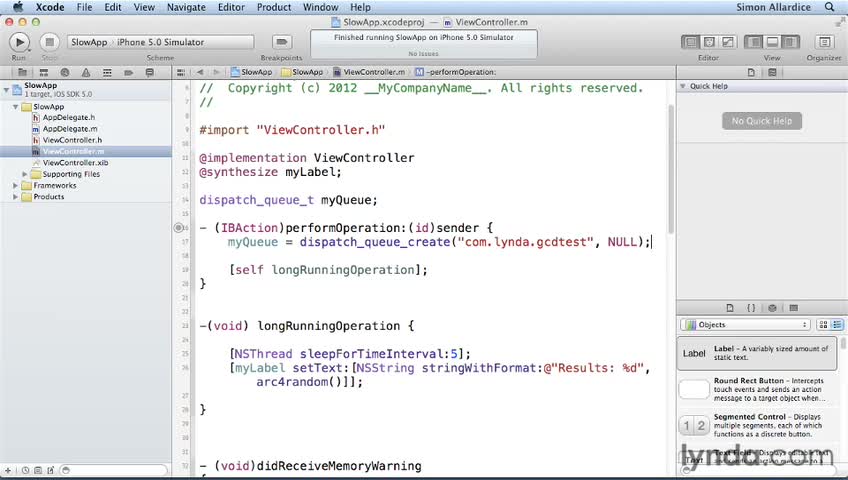Show the Quick Help inspector

pyautogui.click(x=772, y=72)
